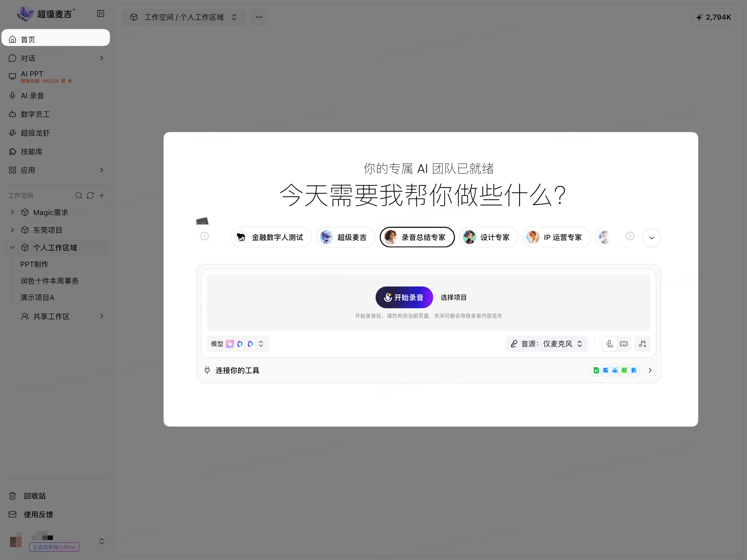Click the 2,794K credits badge

[713, 17]
